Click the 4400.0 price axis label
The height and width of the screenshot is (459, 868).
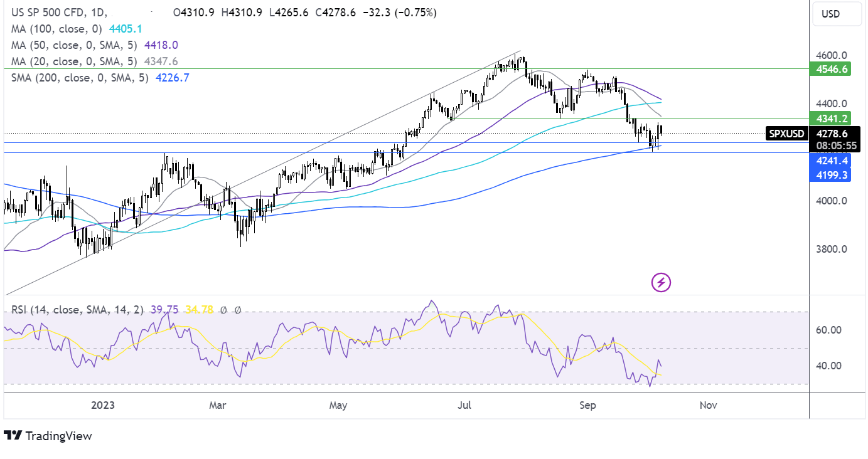pyautogui.click(x=831, y=103)
